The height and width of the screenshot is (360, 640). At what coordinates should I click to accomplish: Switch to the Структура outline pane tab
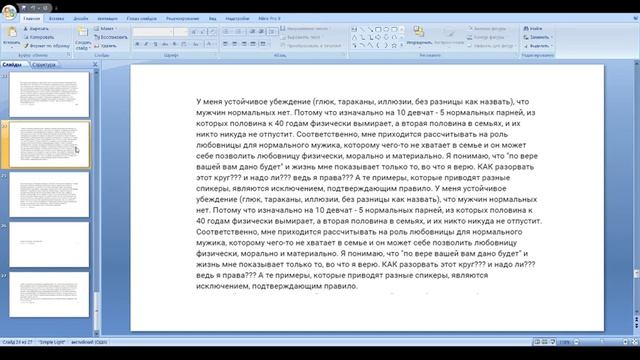[x=44, y=65]
